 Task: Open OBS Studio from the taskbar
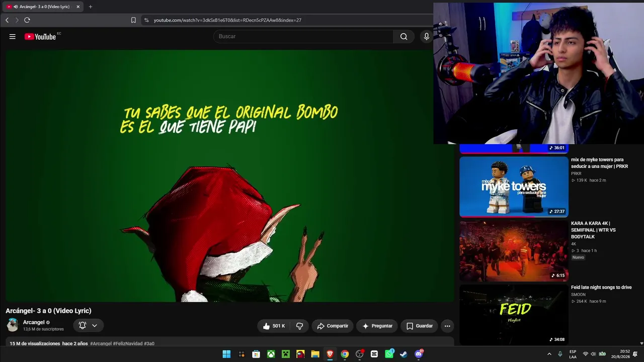[359, 354]
